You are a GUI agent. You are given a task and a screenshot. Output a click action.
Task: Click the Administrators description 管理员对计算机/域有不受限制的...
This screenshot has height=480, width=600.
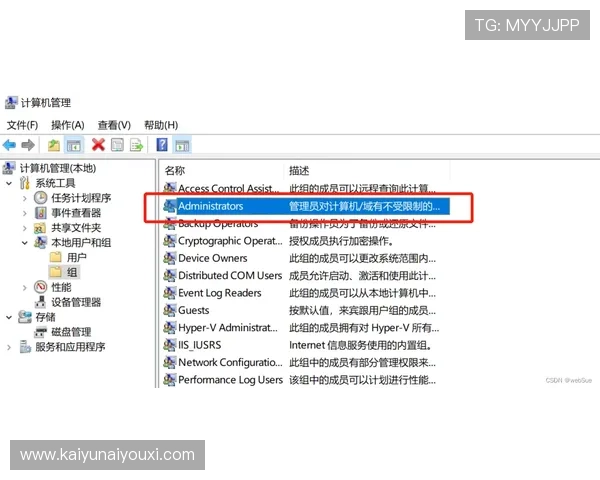click(x=364, y=207)
